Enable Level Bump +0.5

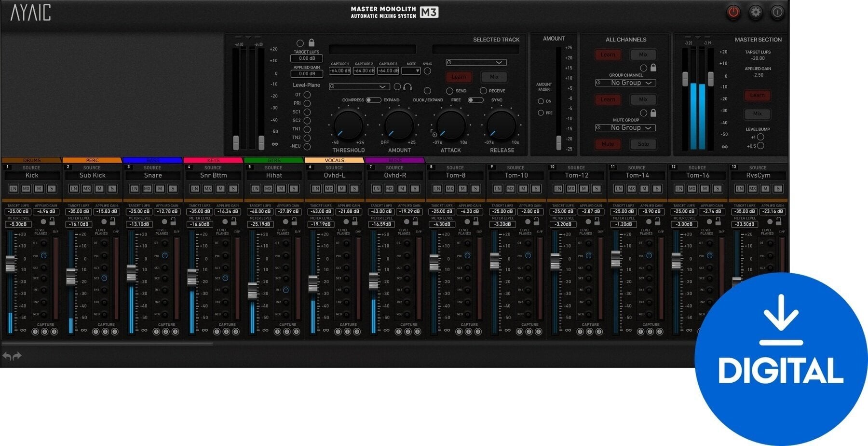click(x=760, y=146)
